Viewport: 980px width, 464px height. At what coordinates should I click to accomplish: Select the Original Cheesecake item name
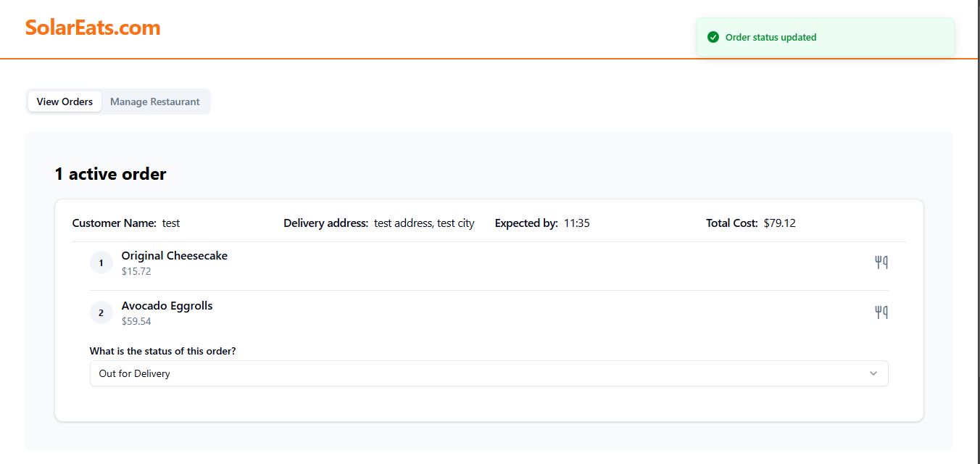click(175, 256)
